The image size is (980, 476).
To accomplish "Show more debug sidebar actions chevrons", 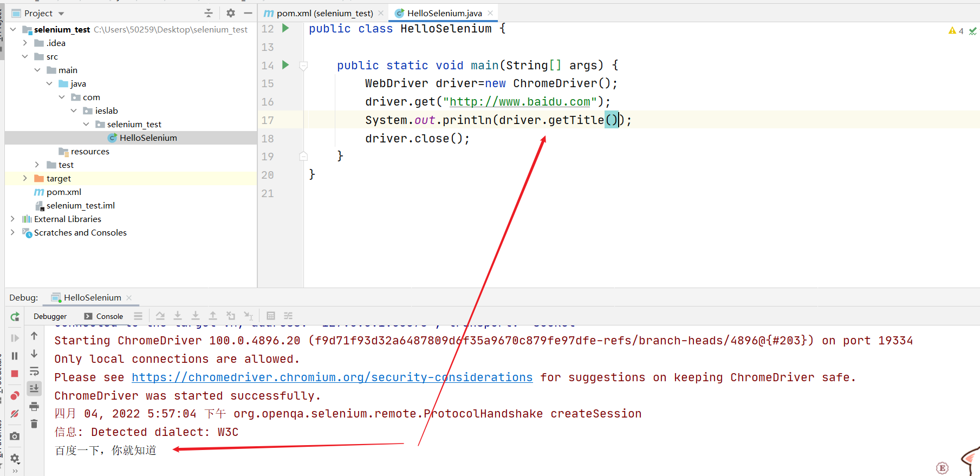I will pos(15,471).
